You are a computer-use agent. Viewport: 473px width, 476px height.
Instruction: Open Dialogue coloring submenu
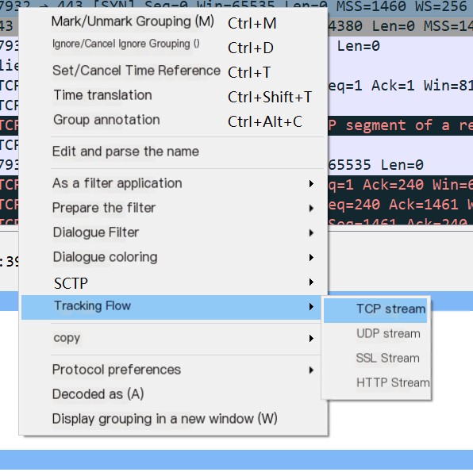(172, 257)
